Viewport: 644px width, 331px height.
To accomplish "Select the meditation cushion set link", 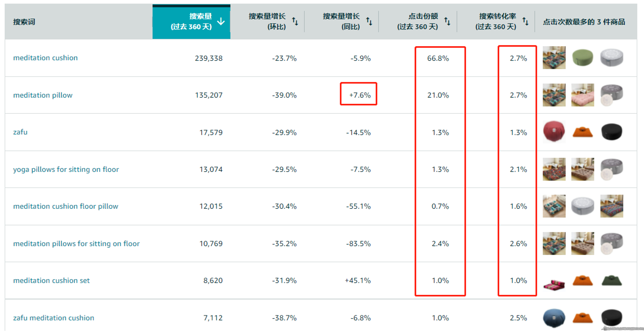I will pyautogui.click(x=51, y=281).
